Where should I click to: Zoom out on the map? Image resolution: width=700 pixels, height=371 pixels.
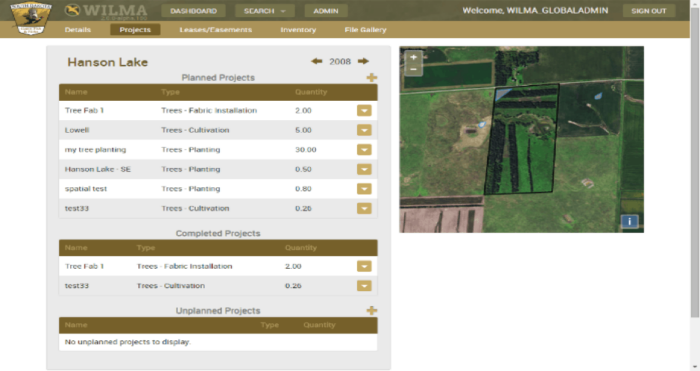(413, 70)
